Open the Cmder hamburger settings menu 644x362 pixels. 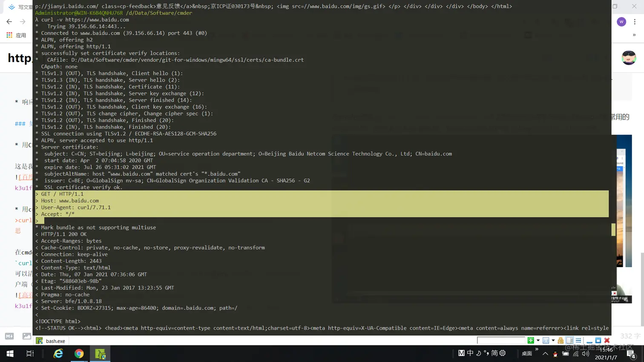coord(578,340)
